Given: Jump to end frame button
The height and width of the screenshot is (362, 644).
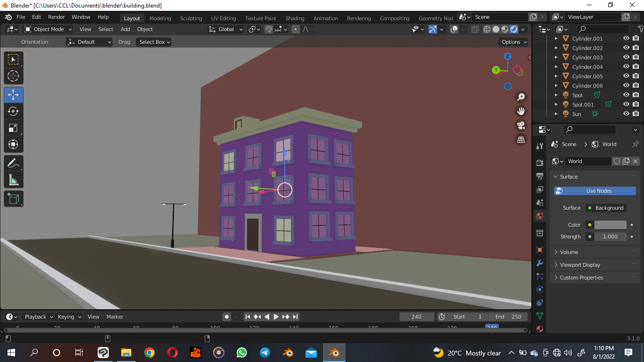Looking at the screenshot, I should tap(295, 317).
